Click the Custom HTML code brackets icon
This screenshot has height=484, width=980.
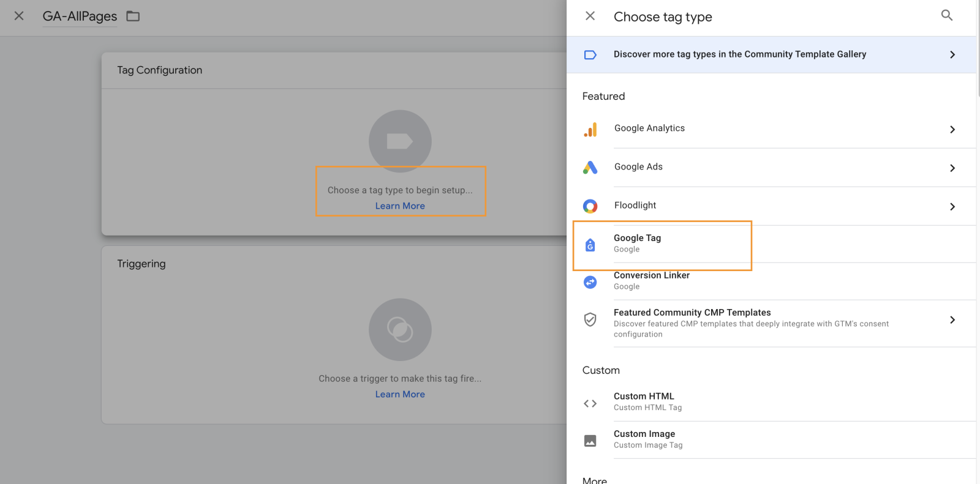pyautogui.click(x=590, y=403)
